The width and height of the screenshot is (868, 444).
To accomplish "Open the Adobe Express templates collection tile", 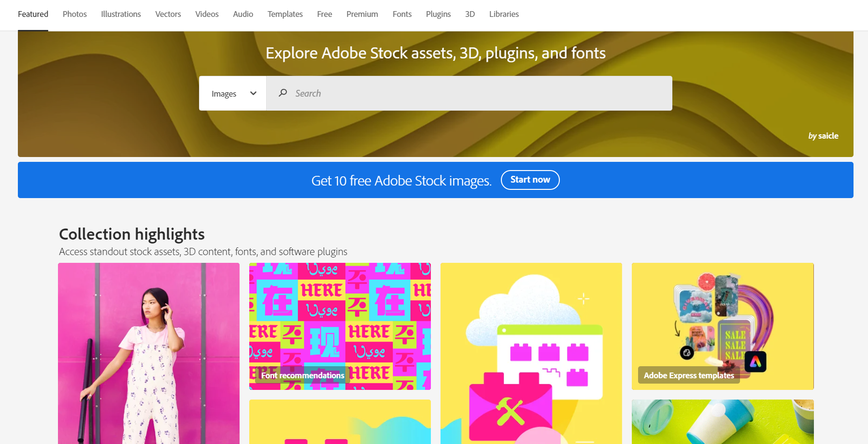I will point(723,326).
